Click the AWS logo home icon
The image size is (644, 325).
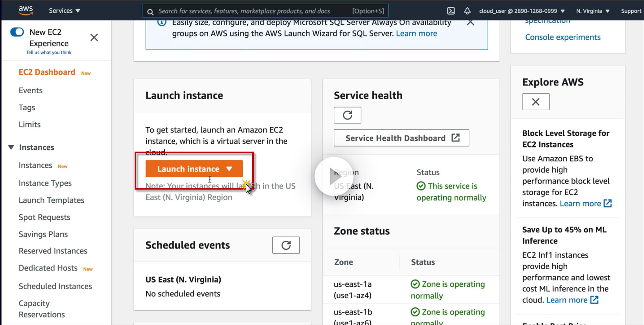[x=26, y=10]
